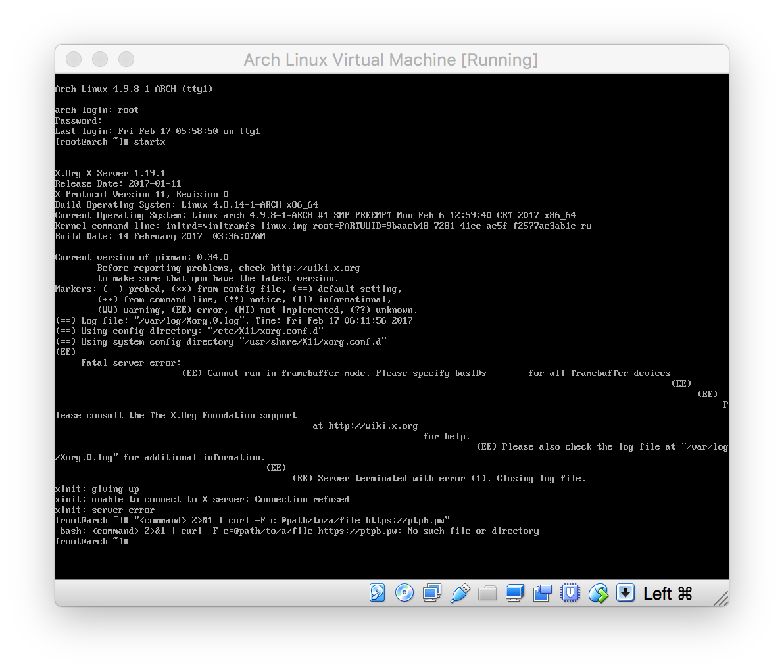Click the "Using config directory" xorg.conf.d line
The width and height of the screenshot is (784, 672).
click(x=189, y=331)
